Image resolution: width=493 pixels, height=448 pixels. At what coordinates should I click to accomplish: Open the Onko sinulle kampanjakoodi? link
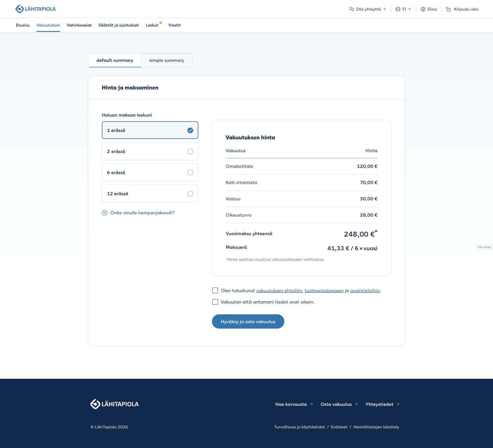click(142, 213)
